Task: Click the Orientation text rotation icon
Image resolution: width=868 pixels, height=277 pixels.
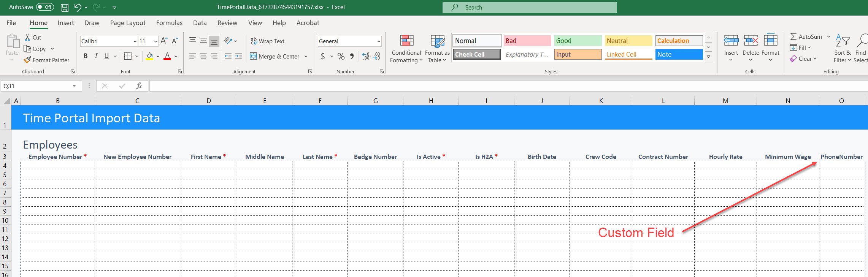Action: click(228, 41)
